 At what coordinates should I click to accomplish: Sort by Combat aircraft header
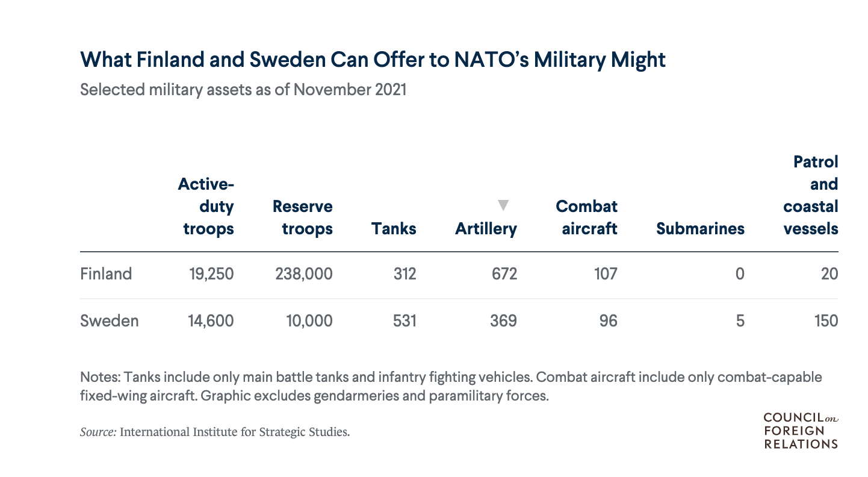[586, 217]
